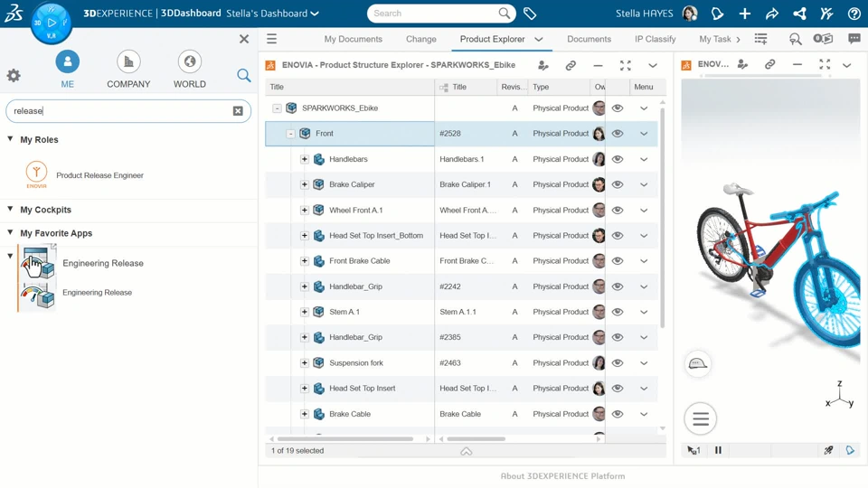
Task: Click Stella Hayes profile avatar
Action: coord(690,14)
